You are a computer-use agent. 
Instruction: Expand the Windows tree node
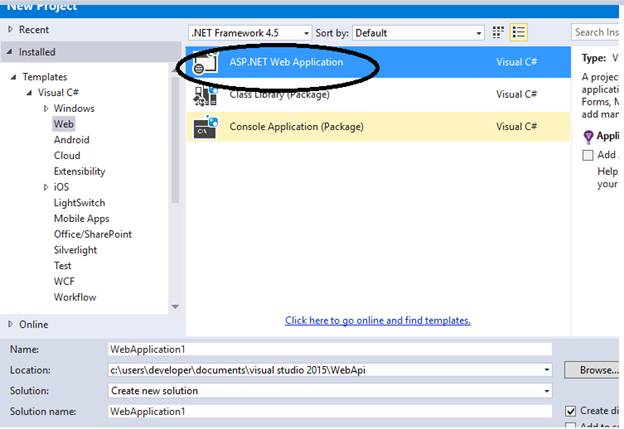coord(46,108)
